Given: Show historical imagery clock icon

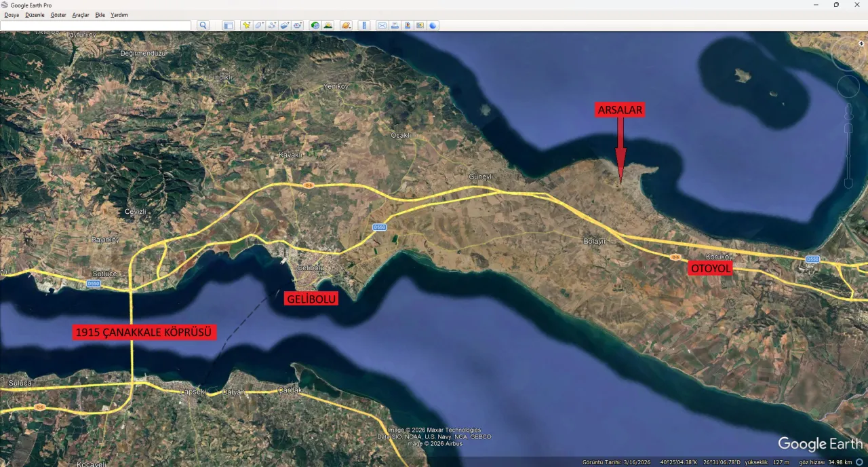Looking at the screenshot, I should point(315,25).
